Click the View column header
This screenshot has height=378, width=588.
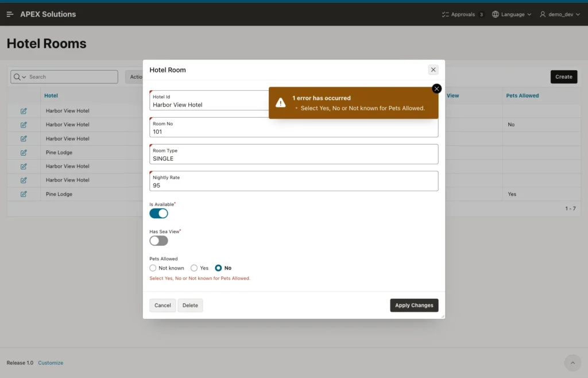pos(452,95)
